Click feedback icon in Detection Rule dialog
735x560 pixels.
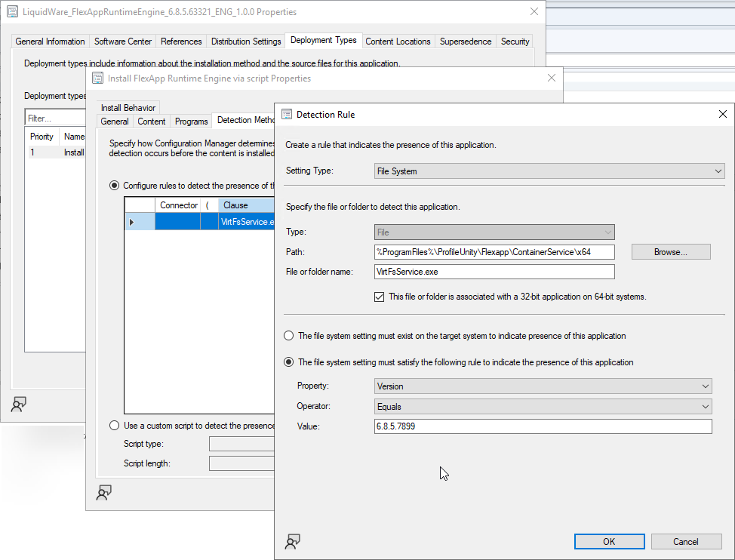tap(292, 541)
